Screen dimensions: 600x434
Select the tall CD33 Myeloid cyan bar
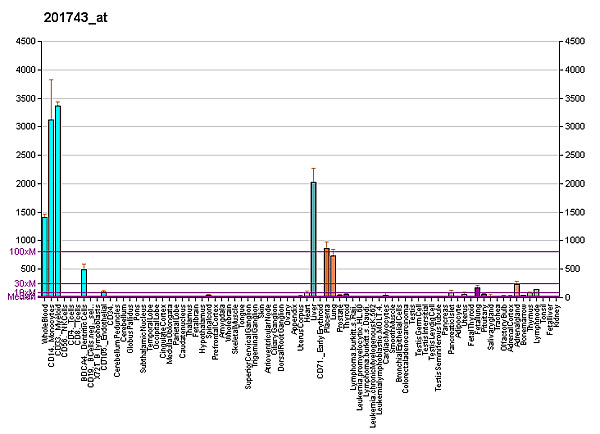point(58,201)
